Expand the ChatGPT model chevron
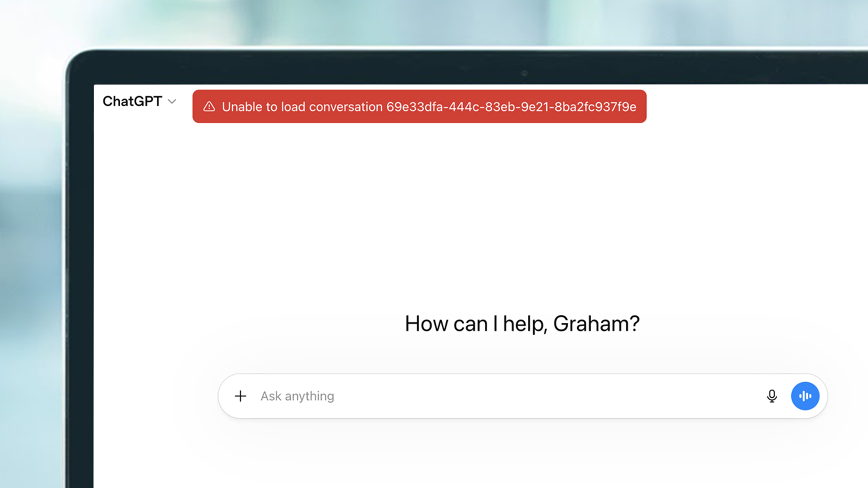This screenshot has height=488, width=868. pos(172,102)
